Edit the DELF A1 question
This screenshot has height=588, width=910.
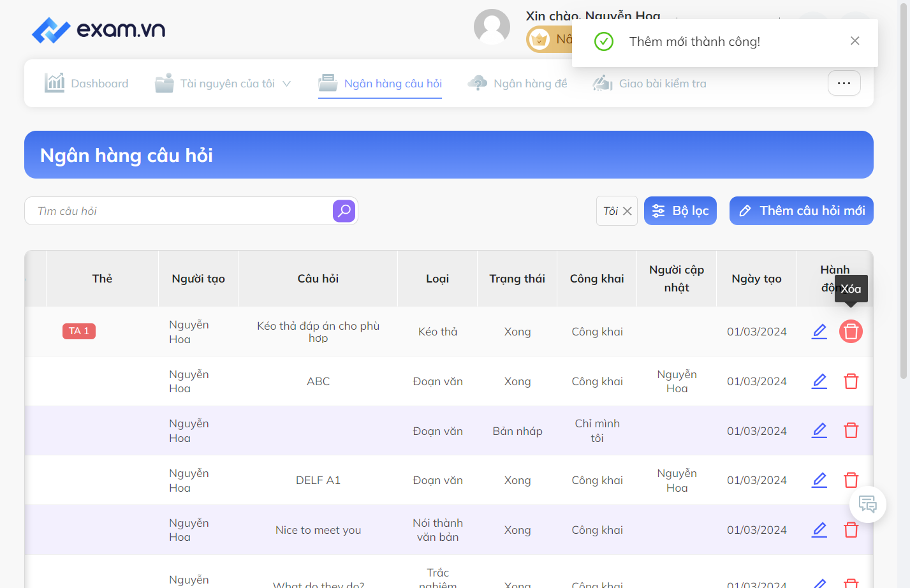(819, 480)
